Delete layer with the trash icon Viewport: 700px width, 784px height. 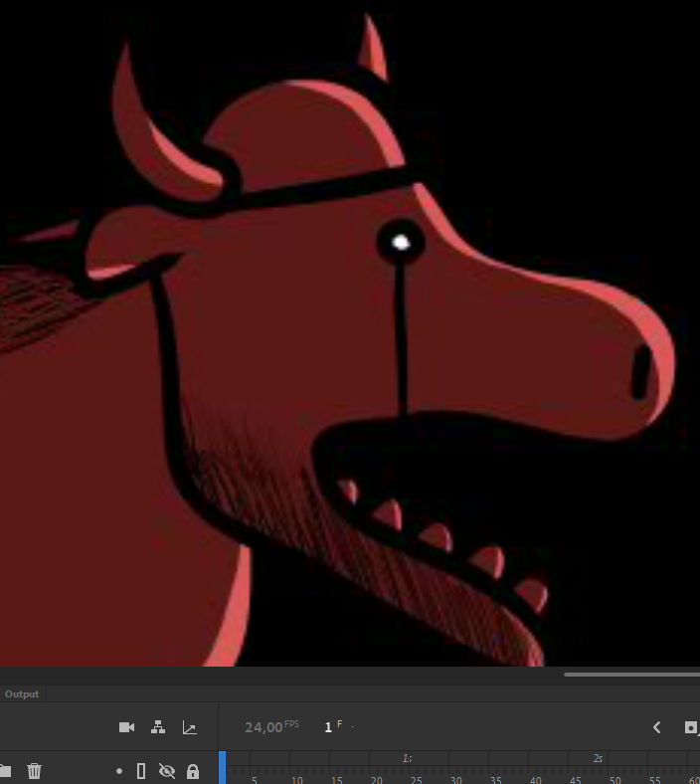click(x=34, y=770)
